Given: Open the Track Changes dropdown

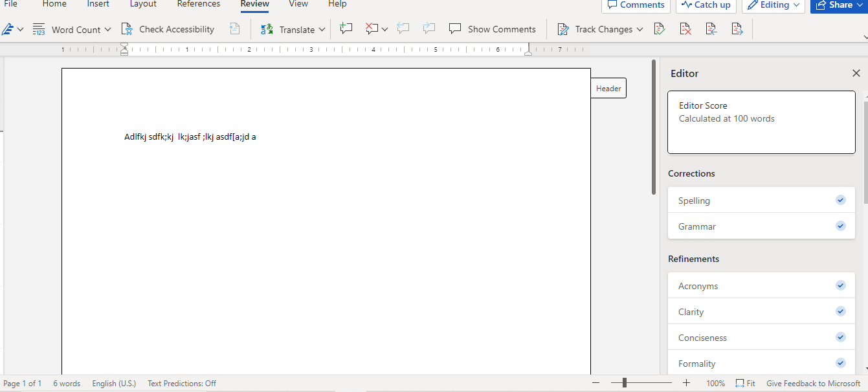Looking at the screenshot, I should (x=640, y=28).
